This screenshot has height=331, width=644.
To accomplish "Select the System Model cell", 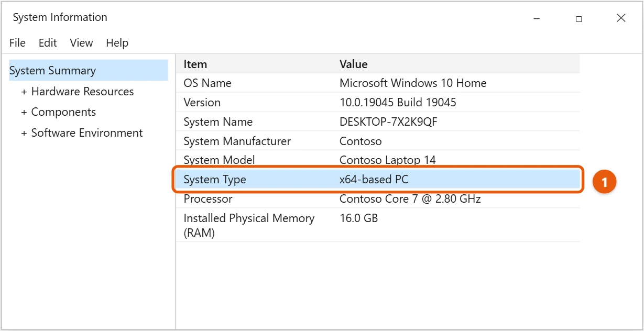I will click(219, 160).
